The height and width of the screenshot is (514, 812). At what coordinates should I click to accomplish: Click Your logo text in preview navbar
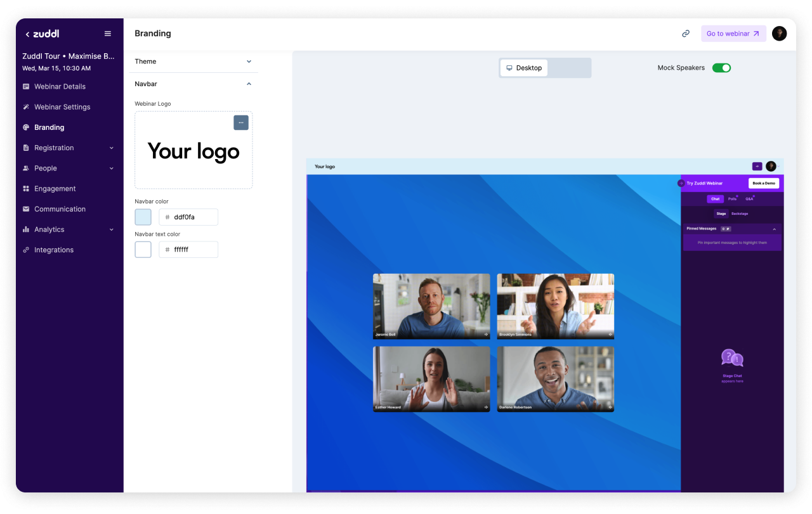325,167
